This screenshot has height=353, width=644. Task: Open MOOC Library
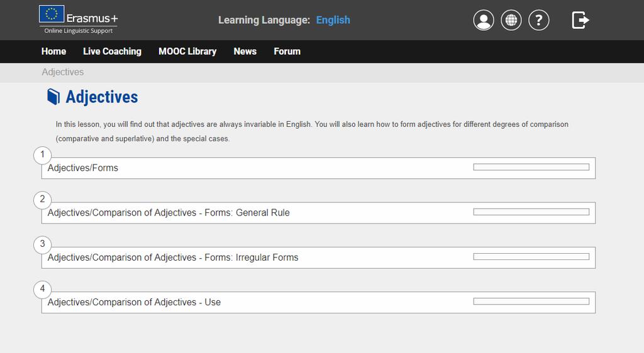coord(187,52)
